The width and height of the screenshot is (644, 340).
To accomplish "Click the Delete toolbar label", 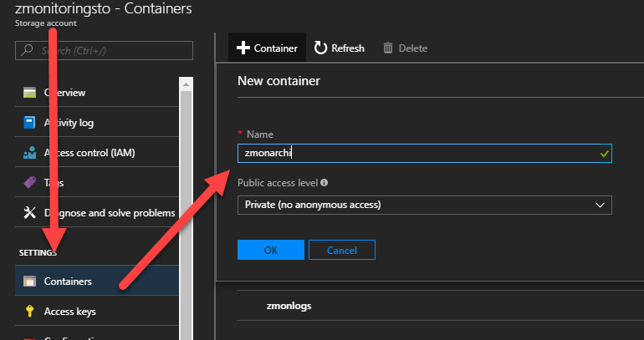I will click(x=413, y=48).
